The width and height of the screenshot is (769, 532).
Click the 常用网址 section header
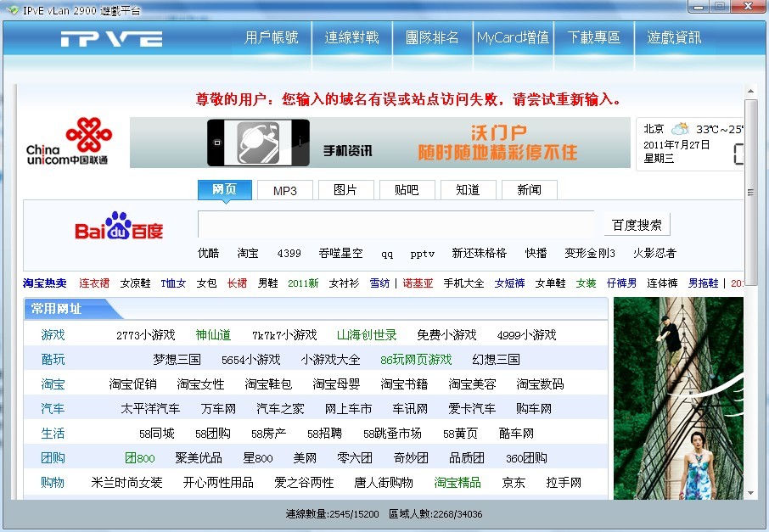pyautogui.click(x=56, y=308)
